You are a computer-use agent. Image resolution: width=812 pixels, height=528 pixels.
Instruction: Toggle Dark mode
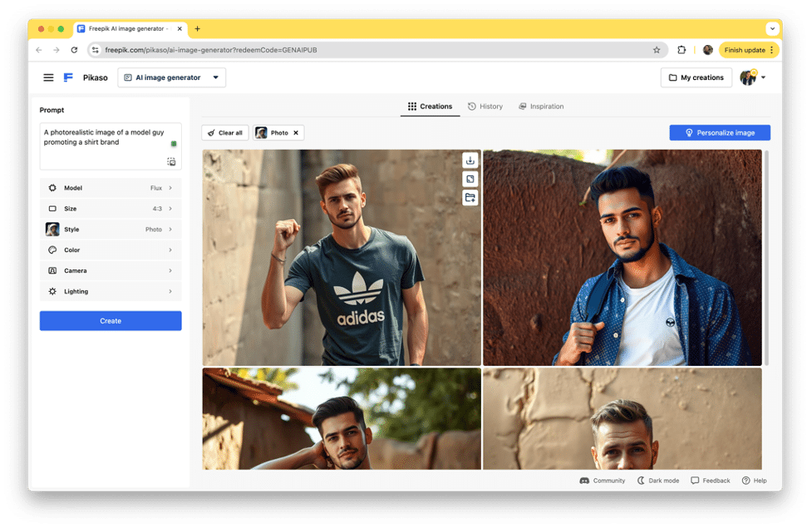[658, 481]
